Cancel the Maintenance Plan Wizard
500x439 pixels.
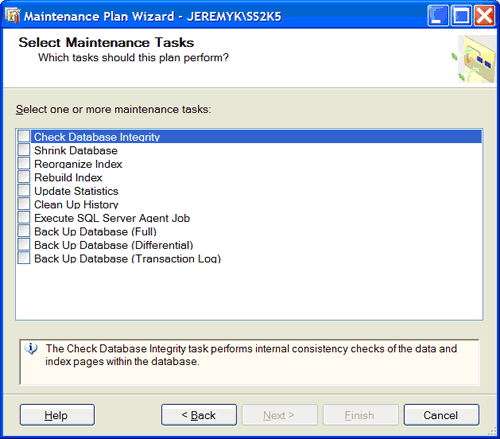(441, 415)
